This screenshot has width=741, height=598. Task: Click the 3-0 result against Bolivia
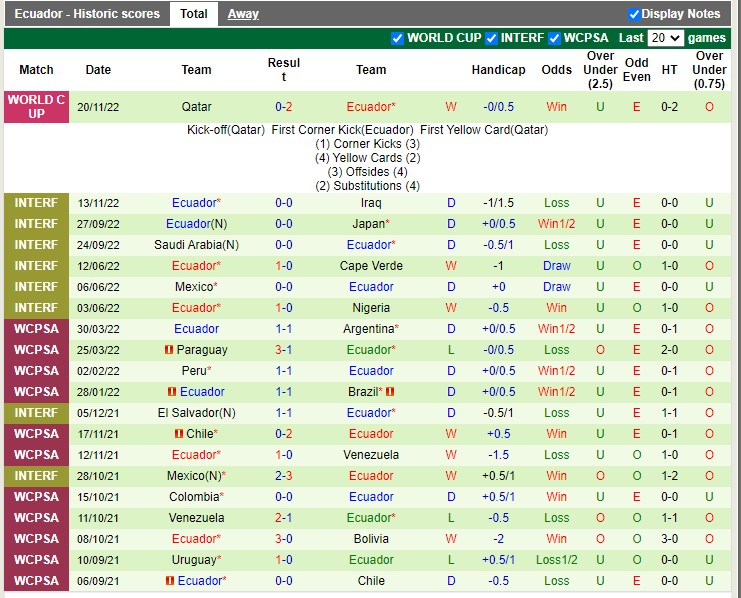tap(284, 538)
